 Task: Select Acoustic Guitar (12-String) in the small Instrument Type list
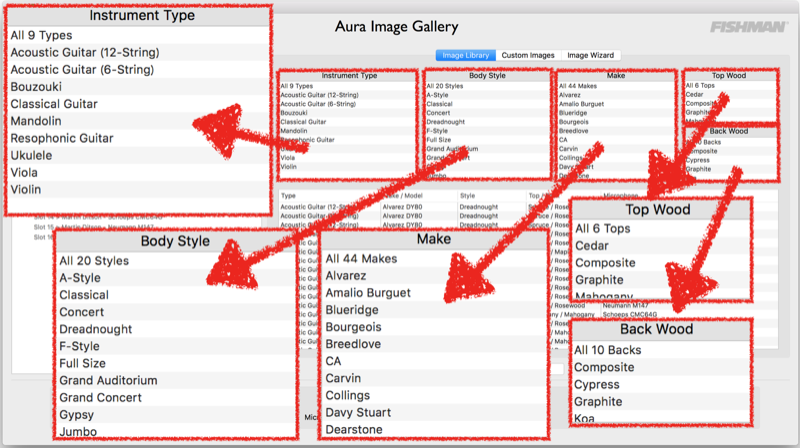[x=319, y=95]
